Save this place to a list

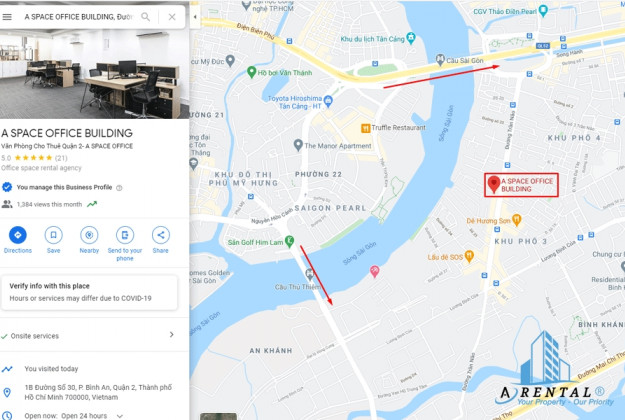coord(53,240)
